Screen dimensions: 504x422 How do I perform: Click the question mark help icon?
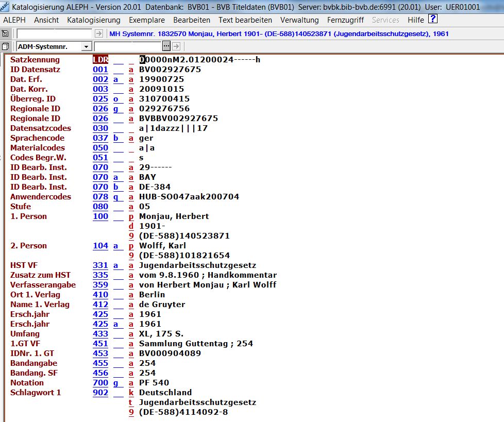coord(433,20)
